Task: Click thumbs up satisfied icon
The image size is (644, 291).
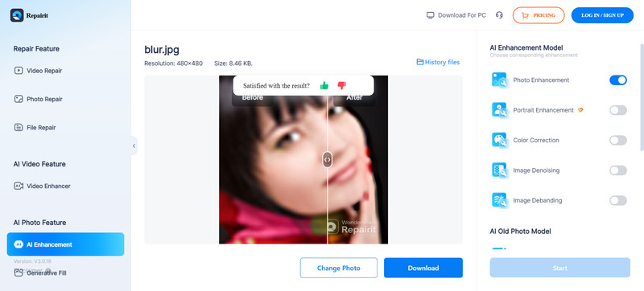Action: click(324, 85)
